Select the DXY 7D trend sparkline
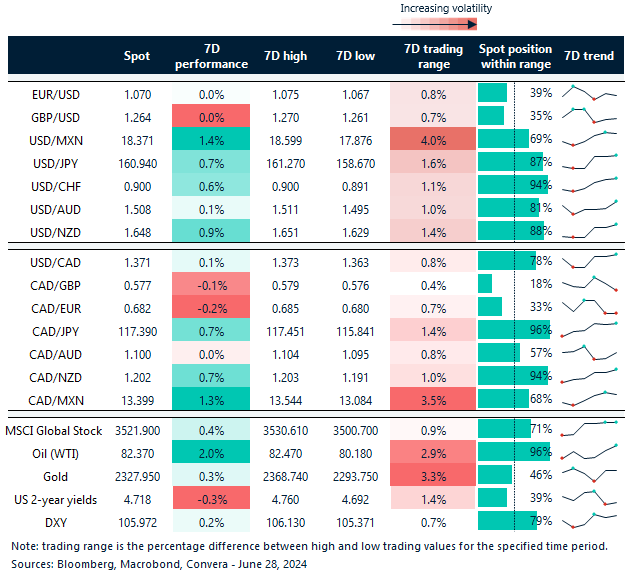Viewport: 633px width, 577px height. click(x=590, y=520)
